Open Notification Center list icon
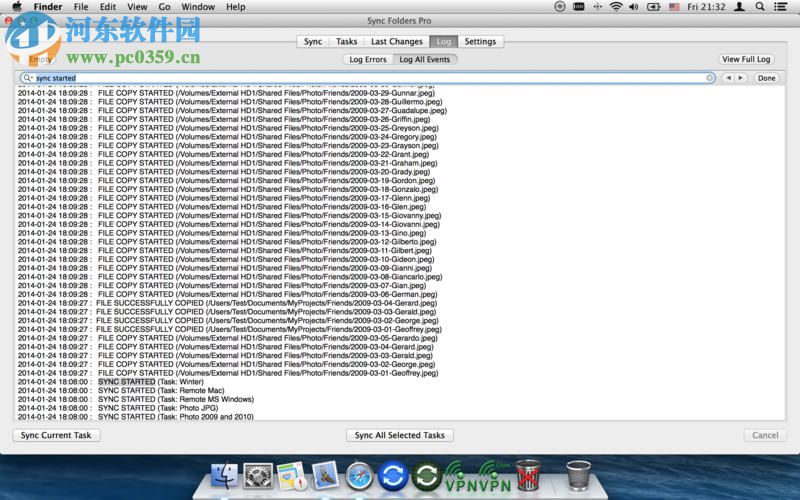This screenshot has height=500, width=800. [x=780, y=7]
